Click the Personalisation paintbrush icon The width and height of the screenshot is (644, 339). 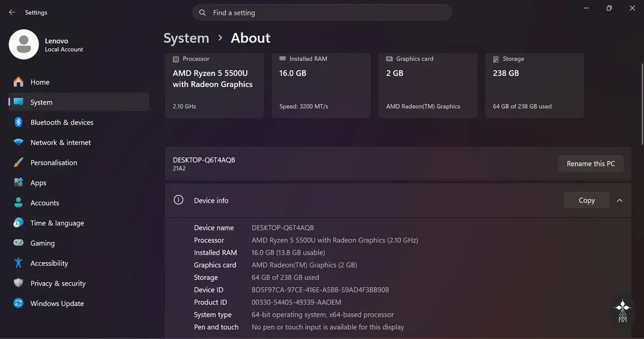tap(19, 163)
